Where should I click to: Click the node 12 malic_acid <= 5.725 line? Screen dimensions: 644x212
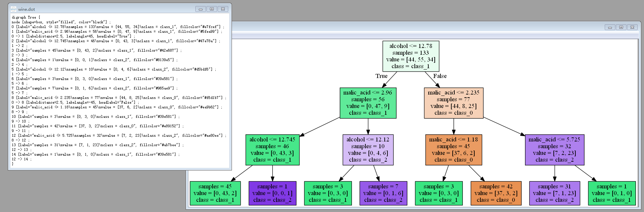(119, 135)
